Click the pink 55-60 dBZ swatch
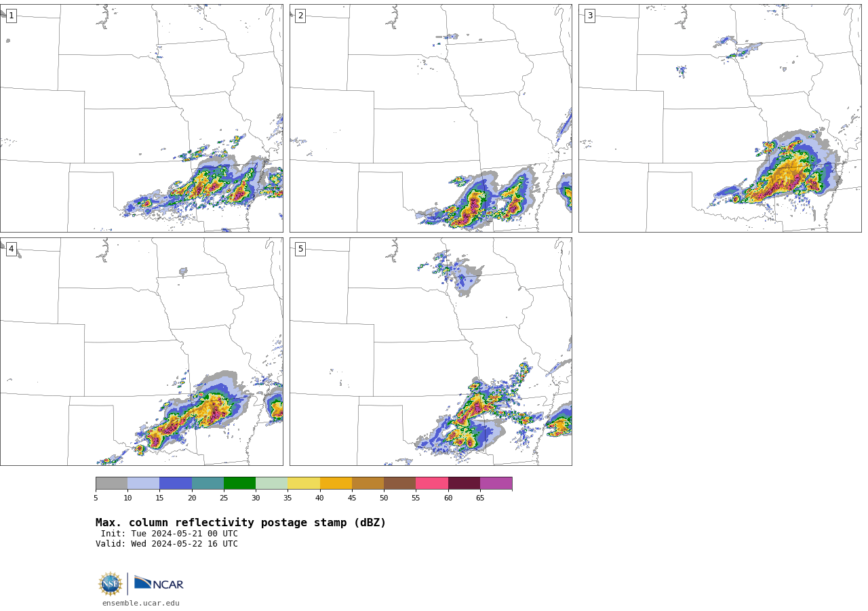This screenshot has height=611, width=868. point(432,484)
